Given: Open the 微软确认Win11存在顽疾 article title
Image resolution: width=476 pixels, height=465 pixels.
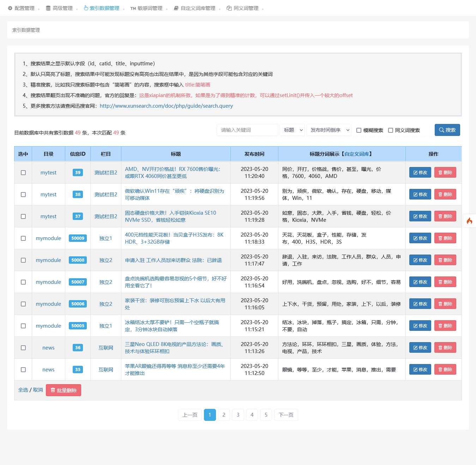Looking at the screenshot, I should [175, 195].
